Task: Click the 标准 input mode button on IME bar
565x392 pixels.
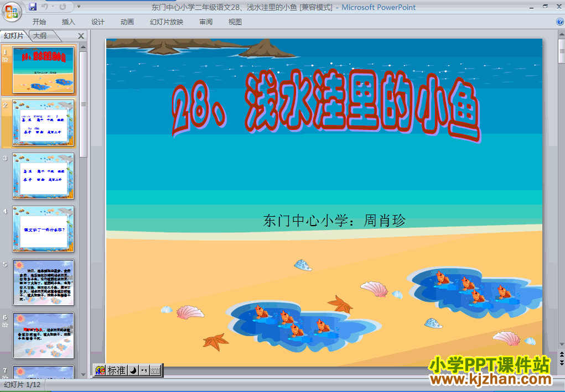Action: (x=116, y=370)
